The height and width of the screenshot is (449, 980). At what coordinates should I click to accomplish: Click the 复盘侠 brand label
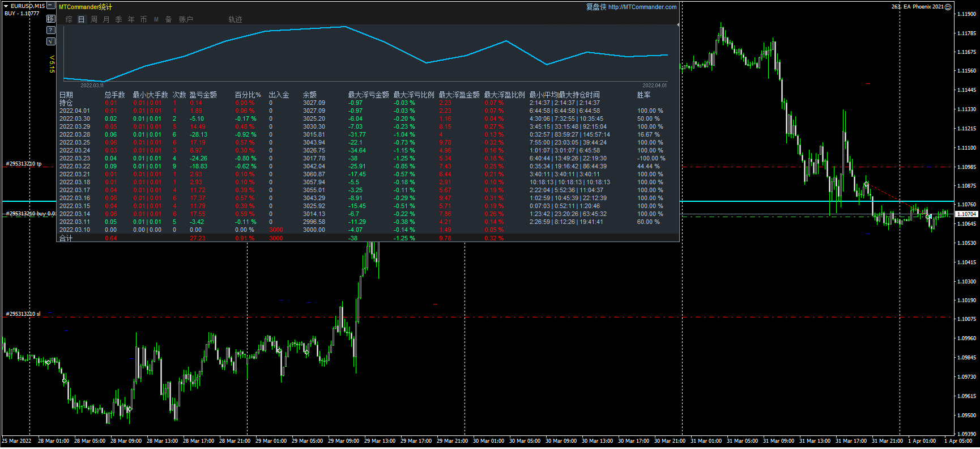tap(596, 7)
